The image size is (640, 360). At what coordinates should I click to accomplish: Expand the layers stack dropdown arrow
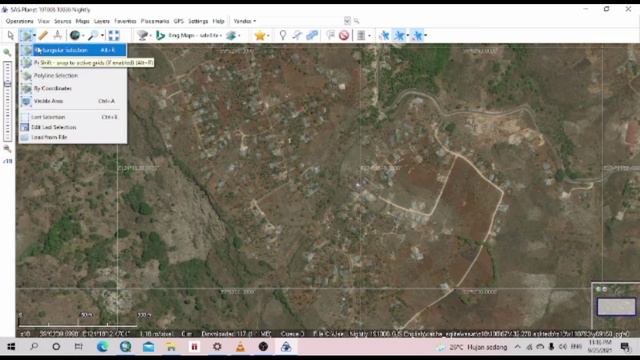click(x=239, y=36)
